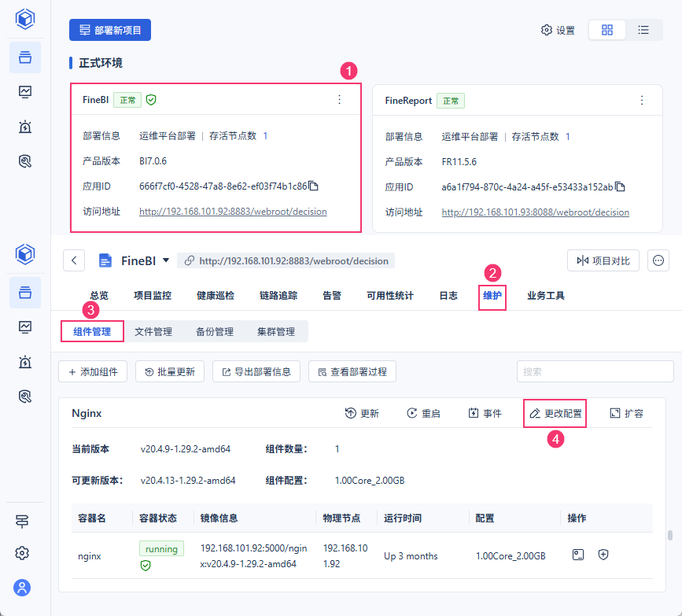
Task: Switch to the 健康巡检 tab
Action: pyautogui.click(x=216, y=296)
